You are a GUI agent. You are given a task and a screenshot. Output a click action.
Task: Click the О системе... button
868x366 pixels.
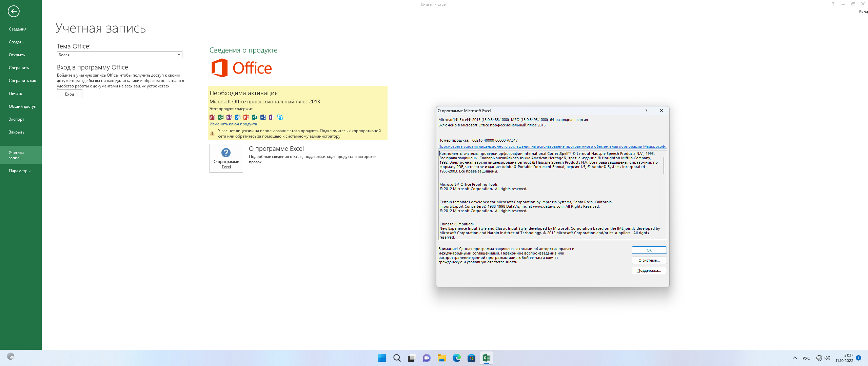tap(649, 260)
